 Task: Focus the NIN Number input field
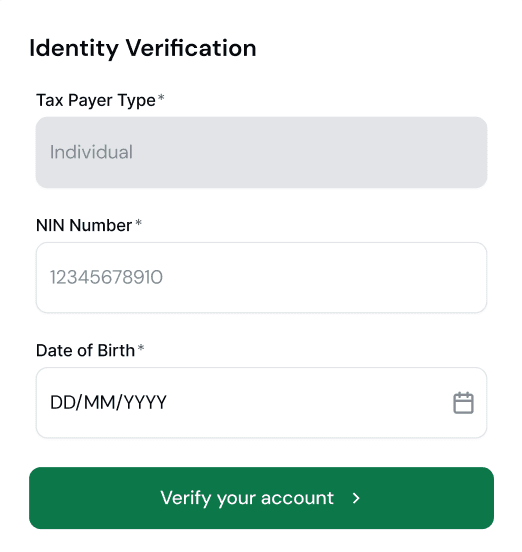pos(261,277)
